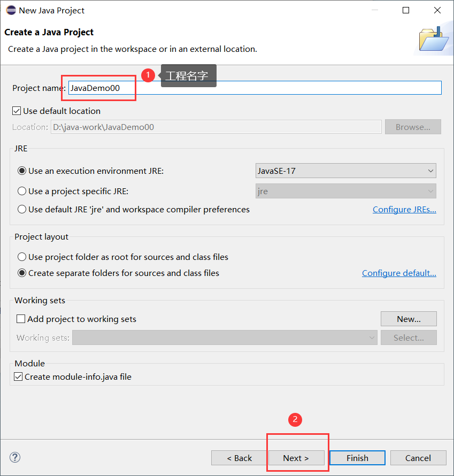Screen dimensions: 454x476
Task: Open the Working sets combo box
Action: [225, 337]
